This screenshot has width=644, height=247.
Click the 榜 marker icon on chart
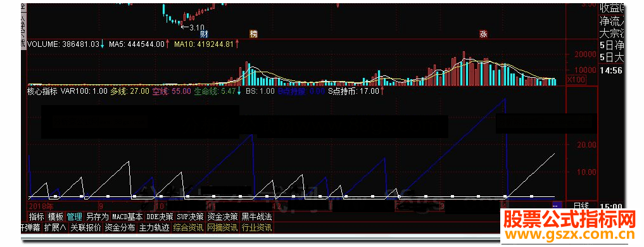[254, 34]
